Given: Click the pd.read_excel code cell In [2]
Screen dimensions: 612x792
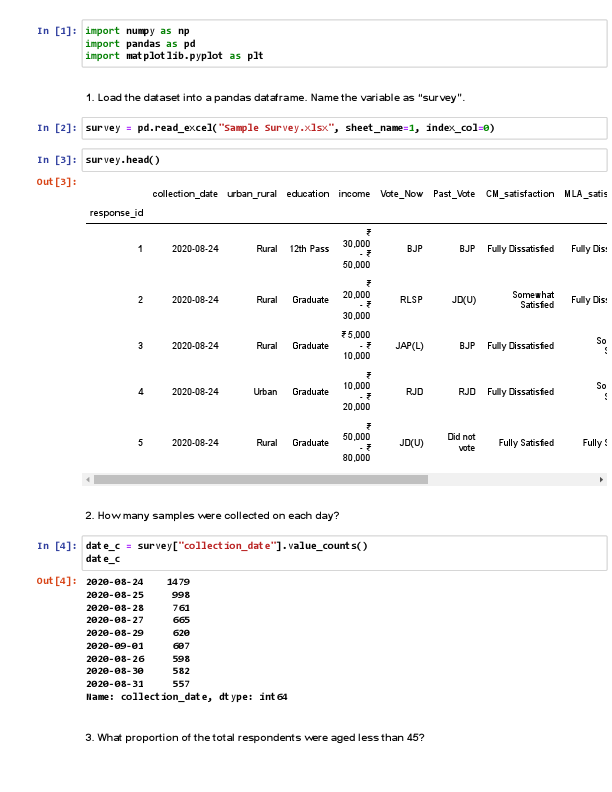Looking at the screenshot, I should coord(344,128).
